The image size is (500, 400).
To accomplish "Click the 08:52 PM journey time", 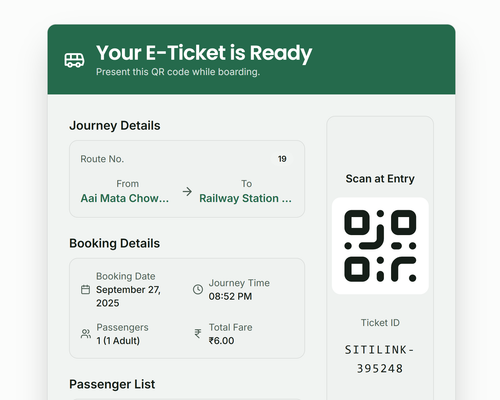I will coord(230,296).
